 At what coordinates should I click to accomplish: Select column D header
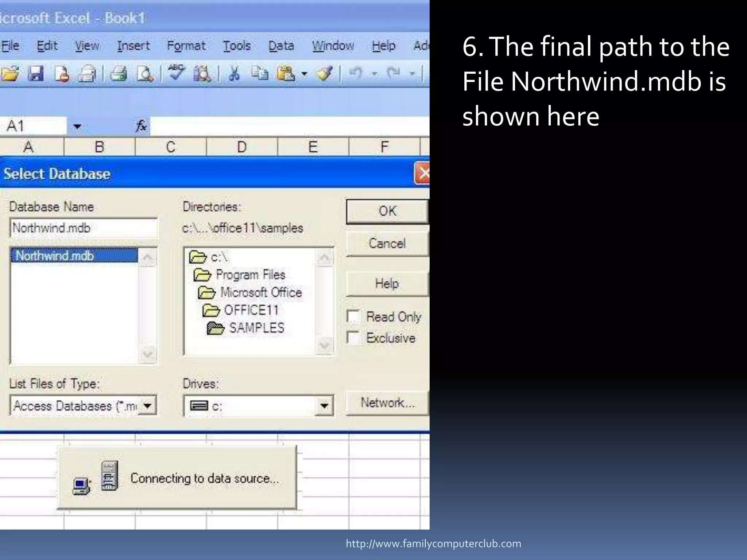coord(242,147)
